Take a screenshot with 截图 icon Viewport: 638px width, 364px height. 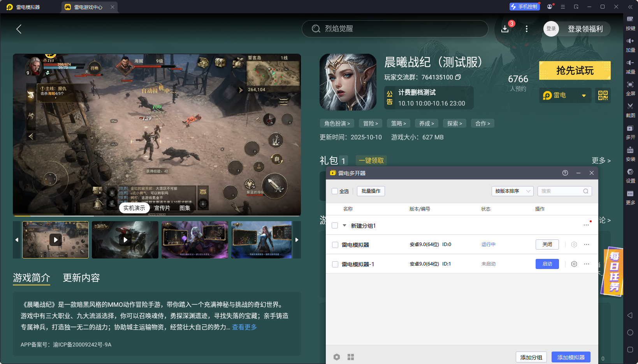coord(630,110)
